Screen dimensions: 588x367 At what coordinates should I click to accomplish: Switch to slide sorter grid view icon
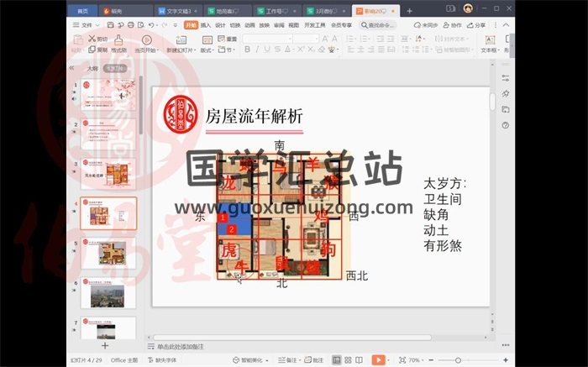pos(349,359)
